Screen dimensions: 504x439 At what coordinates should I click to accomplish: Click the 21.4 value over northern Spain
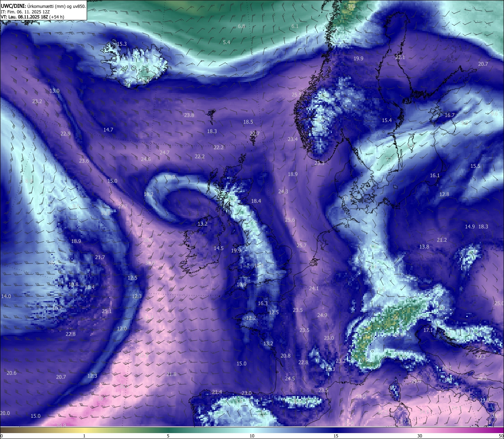tap(217, 392)
